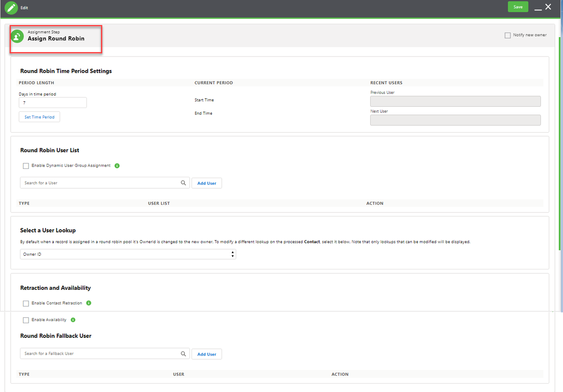
Task: Click the green Assignment Step user icon
Action: 18,36
